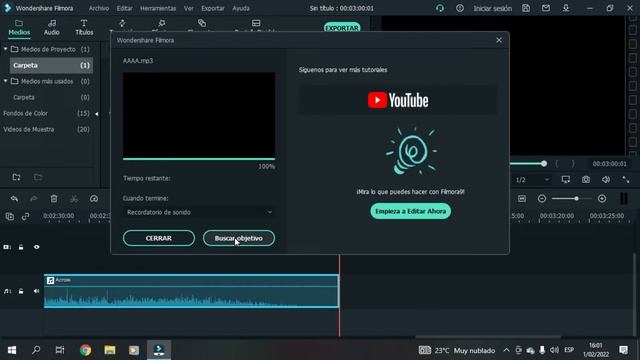Viewport: 640px width, 360px height.
Task: Click the EXPORTAR button
Action: [342, 27]
